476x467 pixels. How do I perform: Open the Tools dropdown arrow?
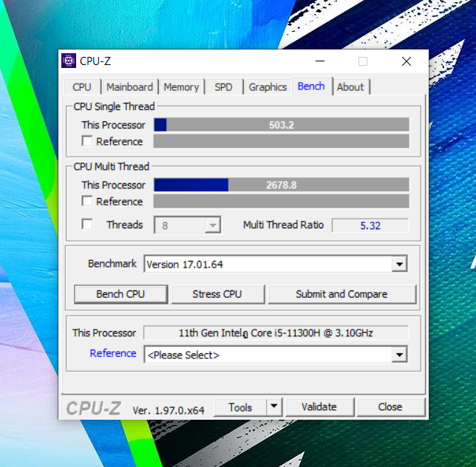[274, 406]
